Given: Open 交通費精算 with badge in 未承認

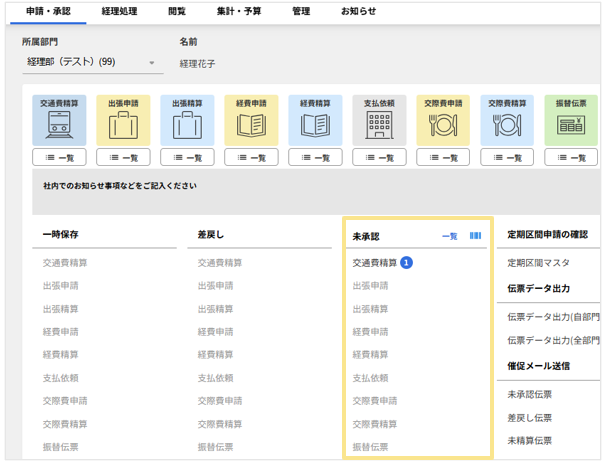Looking at the screenshot, I should pyautogui.click(x=375, y=263).
